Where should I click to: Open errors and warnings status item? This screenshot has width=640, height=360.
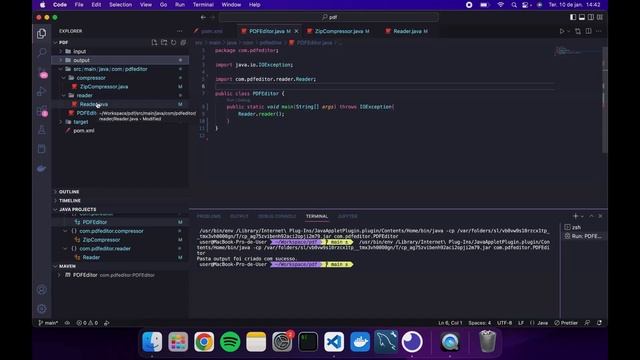(x=87, y=323)
